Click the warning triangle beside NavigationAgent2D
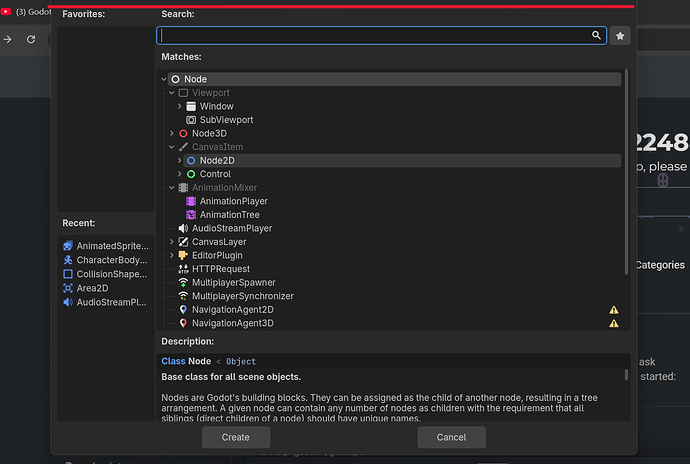The height and width of the screenshot is (464, 690). coord(614,310)
